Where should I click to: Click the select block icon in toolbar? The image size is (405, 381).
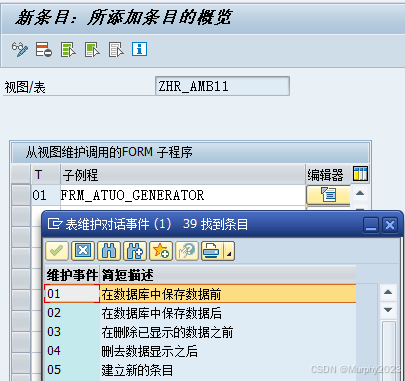coord(92,50)
